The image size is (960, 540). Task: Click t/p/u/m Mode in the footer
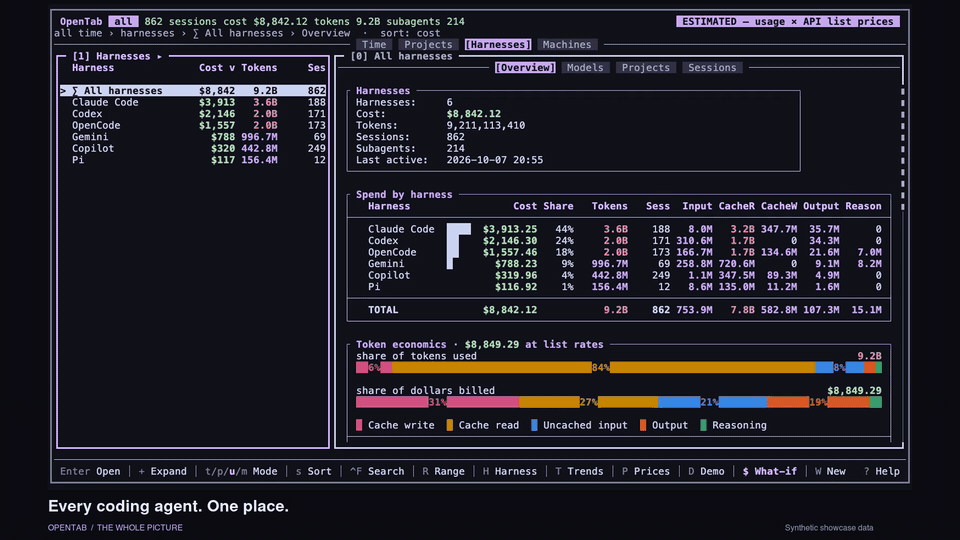pyautogui.click(x=241, y=471)
